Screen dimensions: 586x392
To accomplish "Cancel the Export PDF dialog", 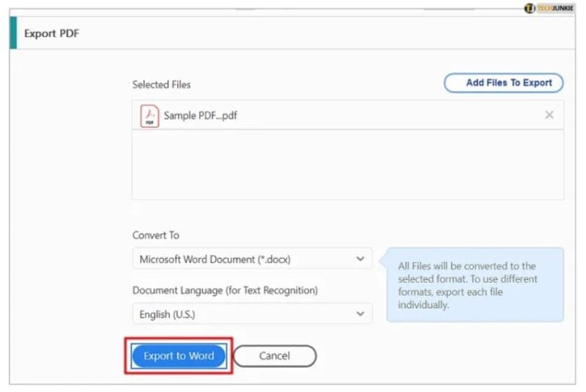I will point(275,356).
